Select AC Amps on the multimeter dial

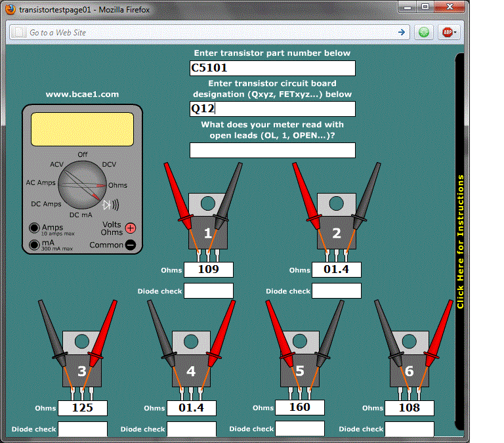tap(41, 182)
